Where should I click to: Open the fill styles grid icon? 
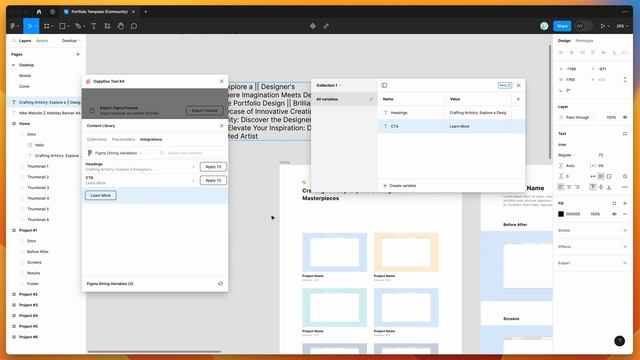click(614, 203)
